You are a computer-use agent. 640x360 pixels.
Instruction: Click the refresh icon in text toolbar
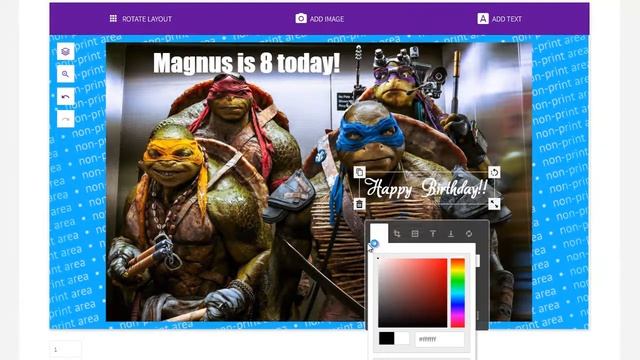[x=469, y=233]
